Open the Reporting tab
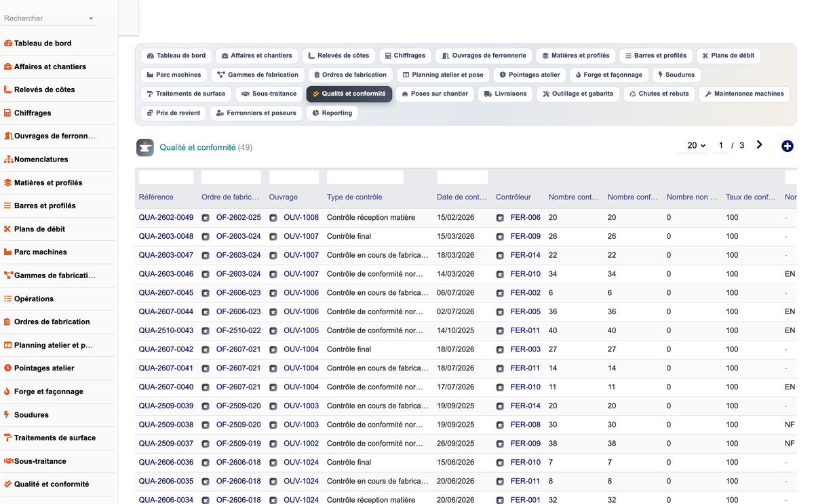 tap(332, 113)
